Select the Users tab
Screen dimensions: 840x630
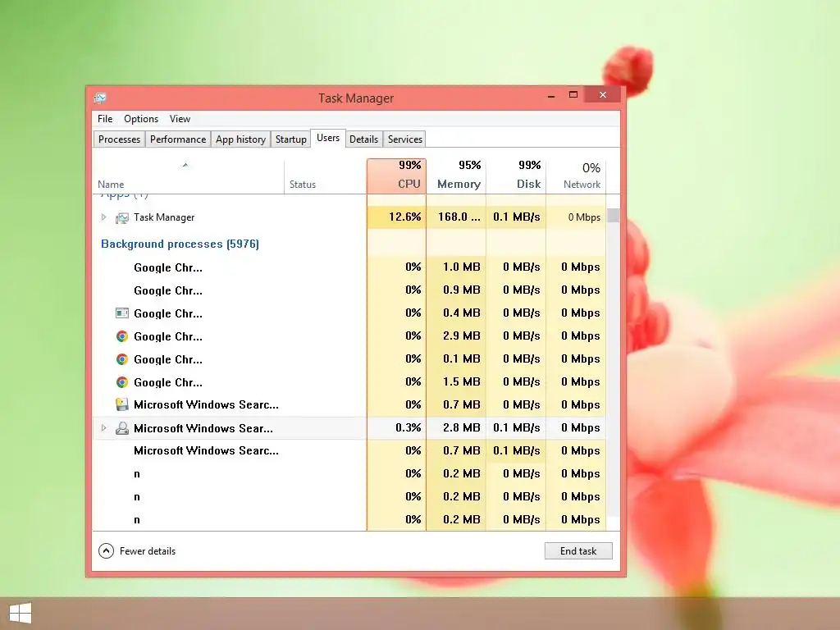click(328, 138)
